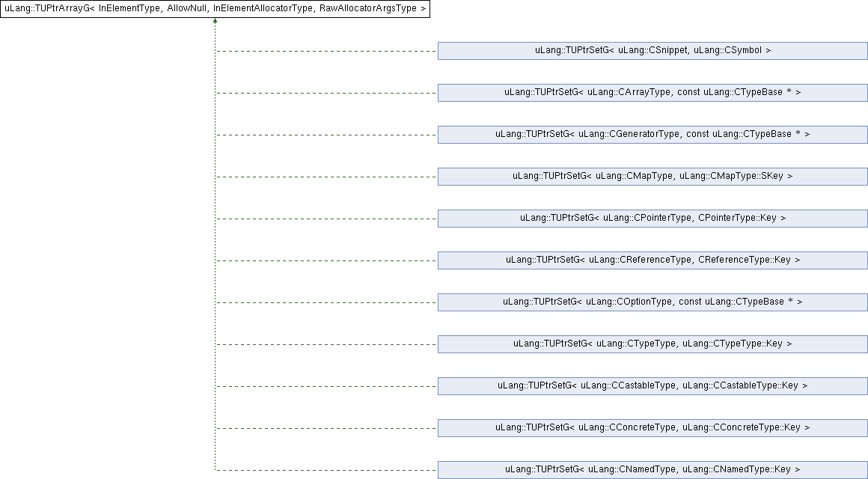Click dashed connector leading to CPointerType node
This screenshot has height=479, width=868.
(x=326, y=219)
